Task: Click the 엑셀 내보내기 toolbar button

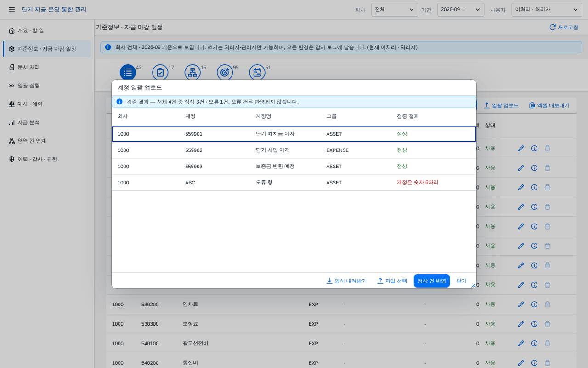Action: click(549, 105)
